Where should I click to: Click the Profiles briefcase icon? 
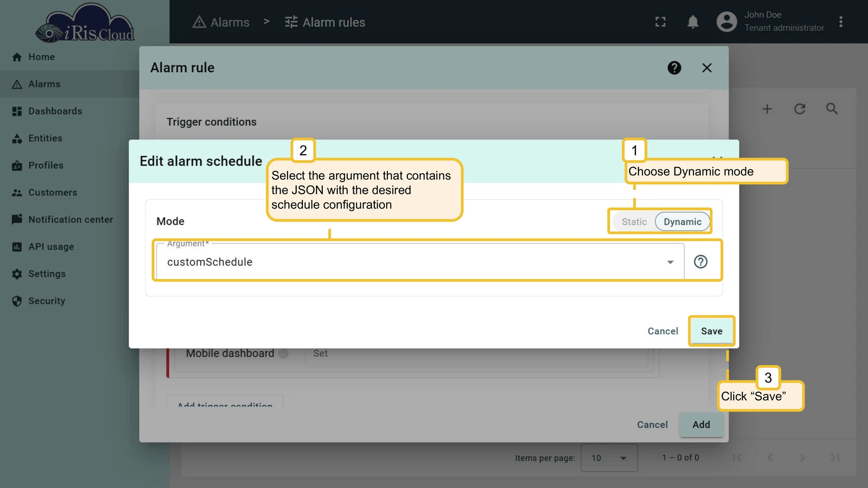tap(17, 165)
